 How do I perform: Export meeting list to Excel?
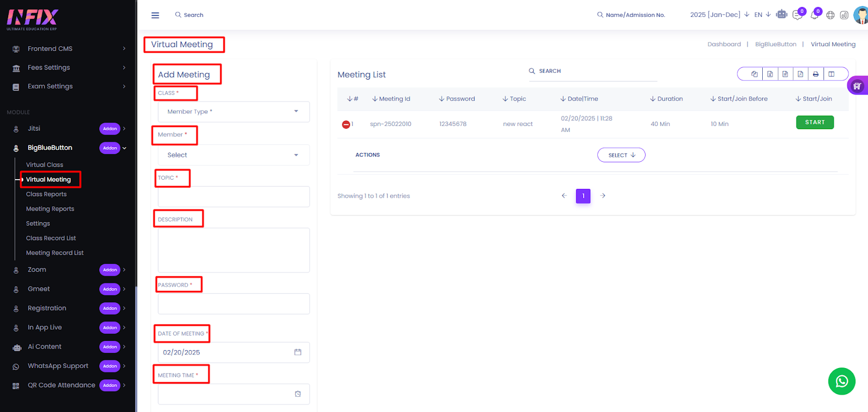click(x=770, y=74)
